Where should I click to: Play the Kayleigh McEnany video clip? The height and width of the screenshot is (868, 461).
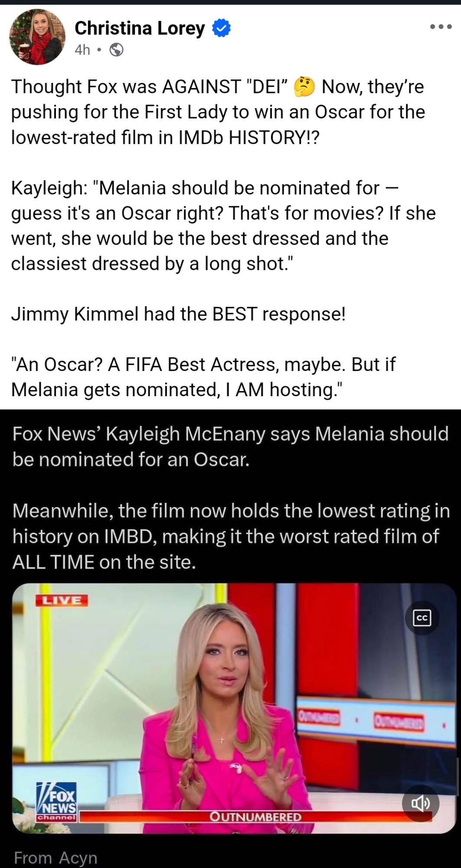click(234, 708)
